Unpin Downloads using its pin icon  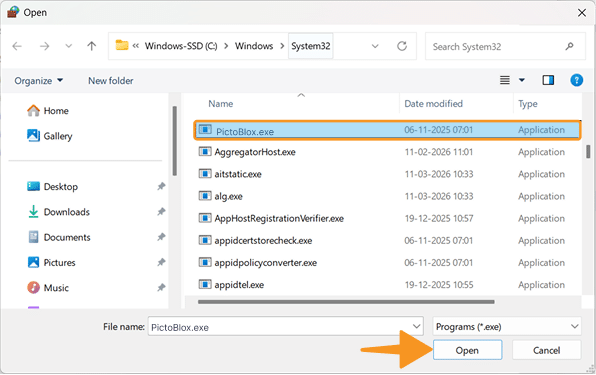click(161, 212)
